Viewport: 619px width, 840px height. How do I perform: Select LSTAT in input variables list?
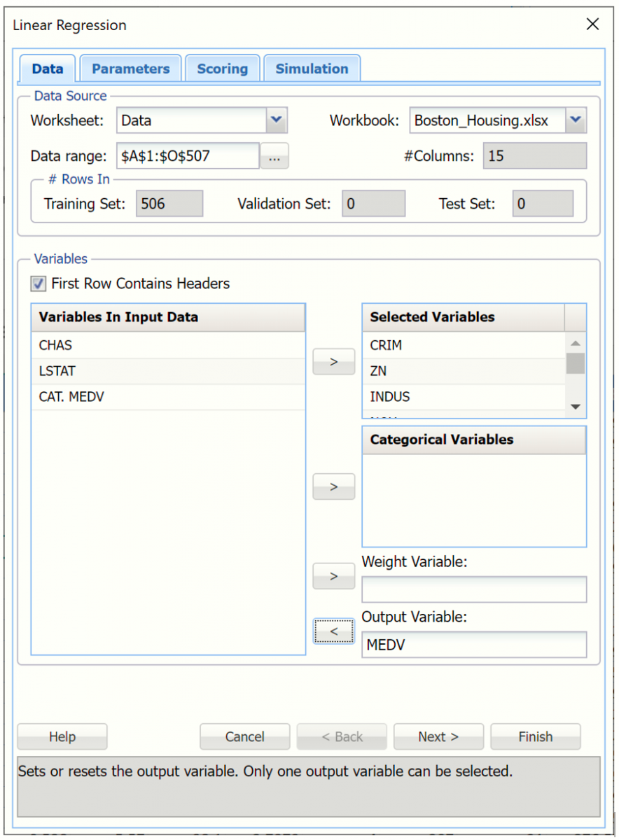57,371
